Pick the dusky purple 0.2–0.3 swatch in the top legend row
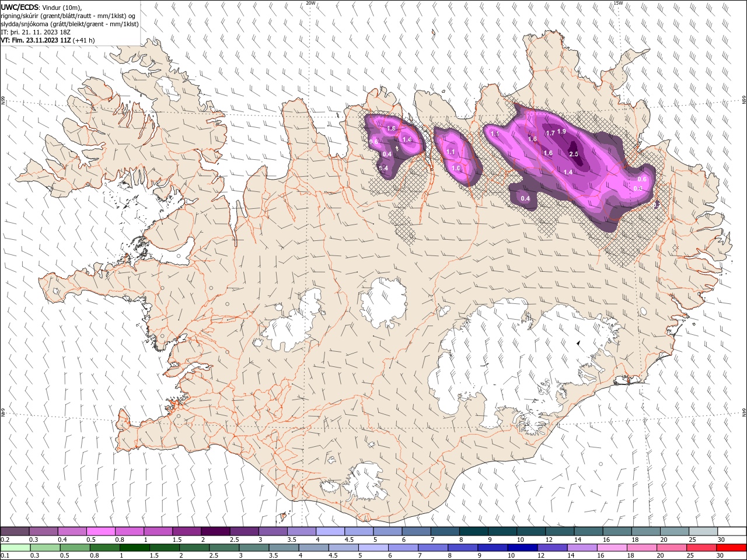 [x=15, y=531]
